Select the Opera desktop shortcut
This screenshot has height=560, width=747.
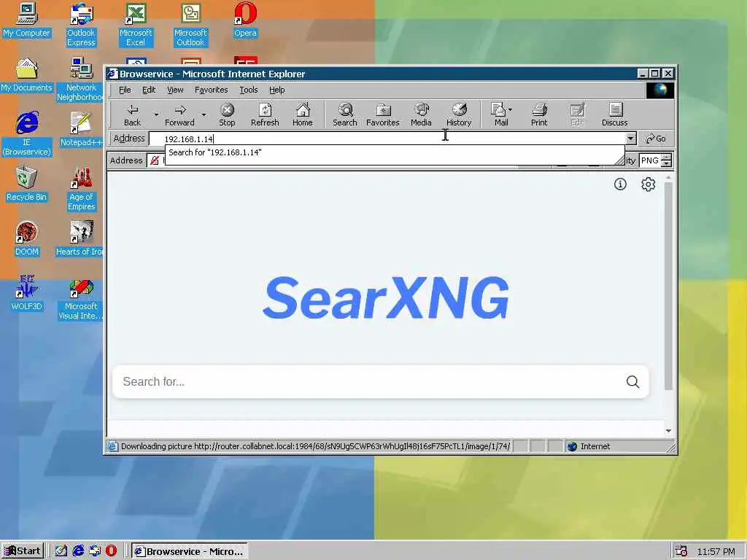[x=245, y=20]
